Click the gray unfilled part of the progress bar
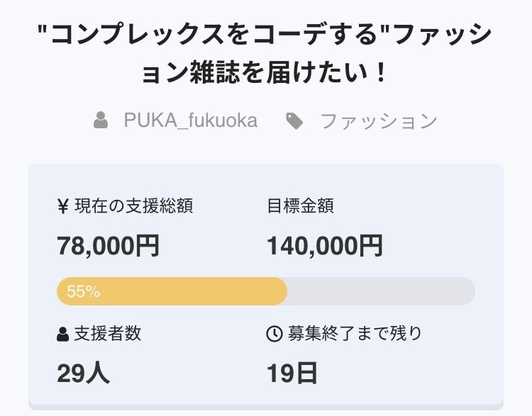This screenshot has width=532, height=416. click(x=381, y=291)
